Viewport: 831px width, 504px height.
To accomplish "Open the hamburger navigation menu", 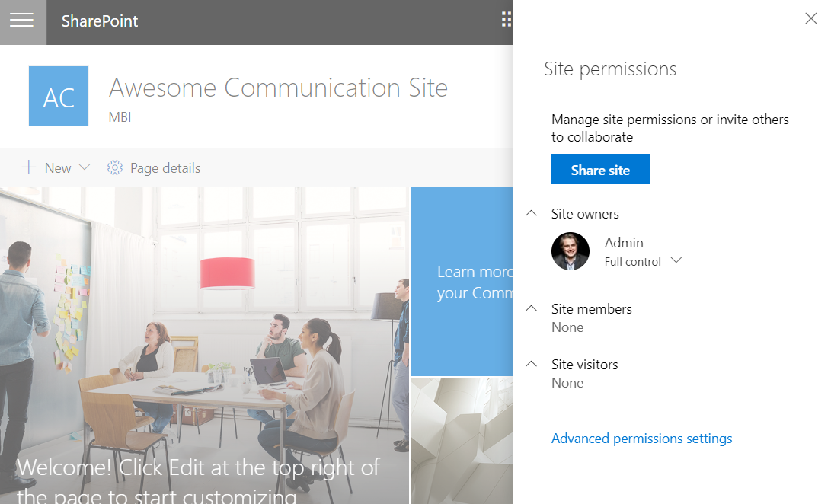I will [21, 21].
